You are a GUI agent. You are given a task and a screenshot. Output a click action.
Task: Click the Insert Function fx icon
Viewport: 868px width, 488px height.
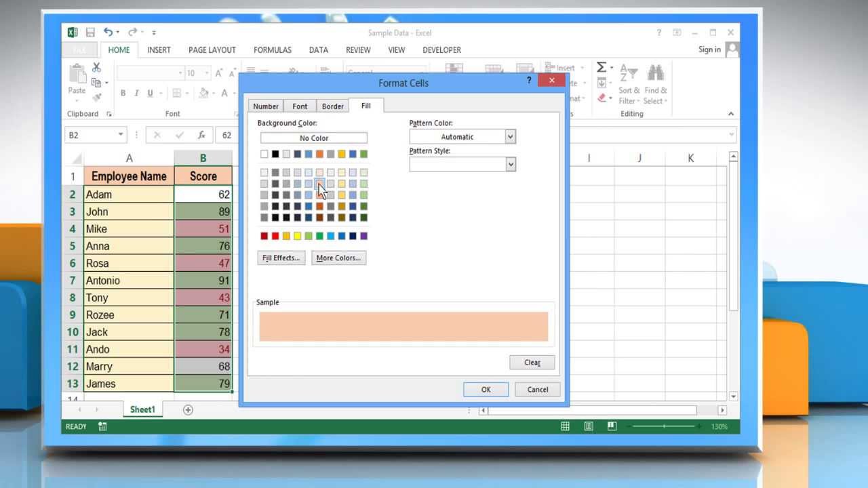pos(201,135)
